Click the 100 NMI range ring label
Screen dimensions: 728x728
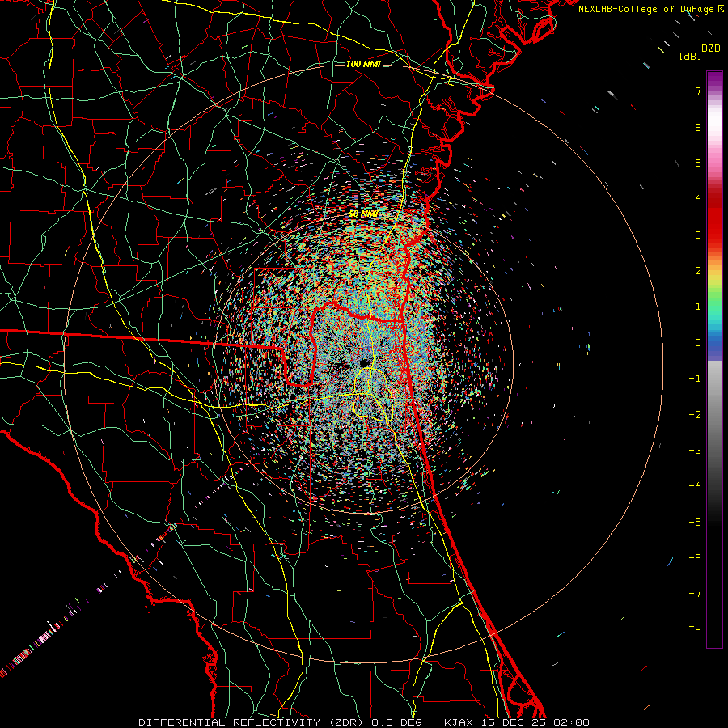tap(363, 64)
